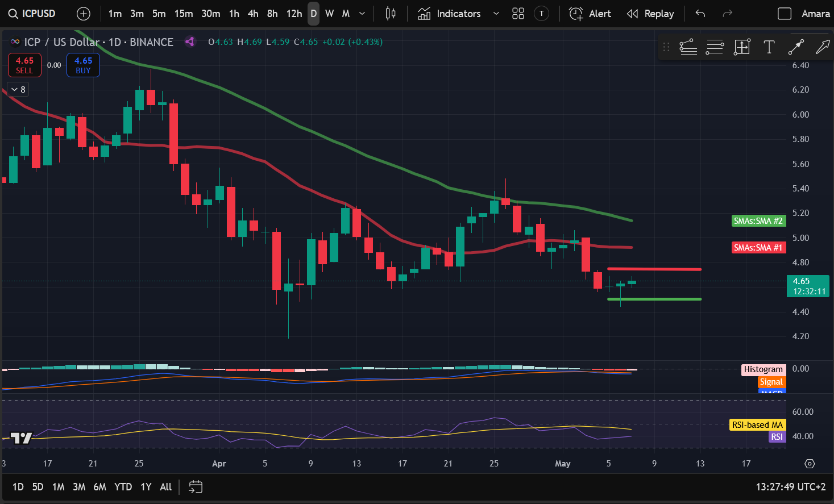This screenshot has height=504, width=834.
Task: Open chart settings gear on time axis
Action: point(810,464)
